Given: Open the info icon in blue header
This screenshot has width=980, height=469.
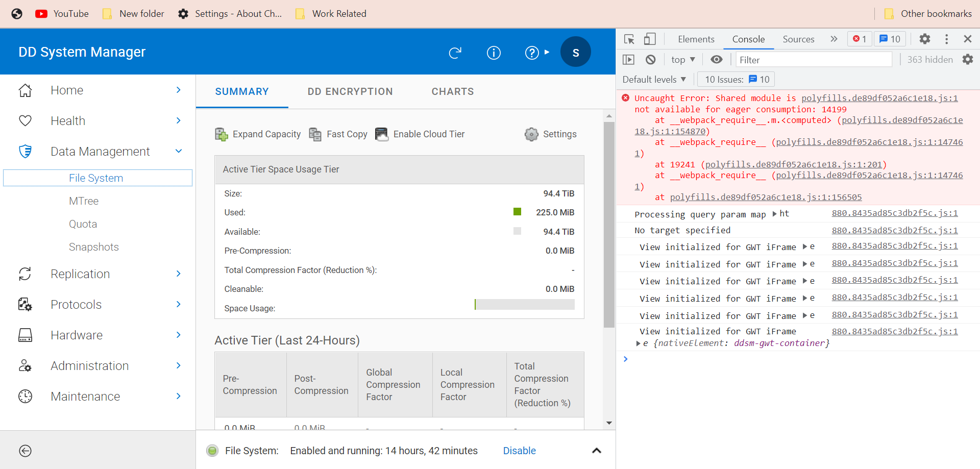Looking at the screenshot, I should click(494, 53).
